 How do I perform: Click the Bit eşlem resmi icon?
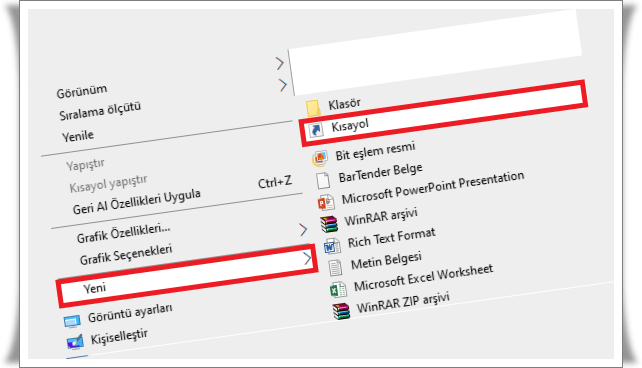[320, 158]
